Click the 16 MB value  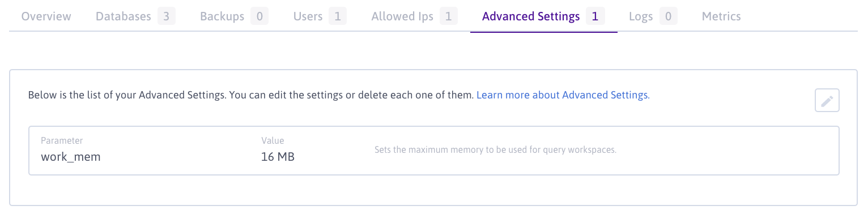point(278,157)
